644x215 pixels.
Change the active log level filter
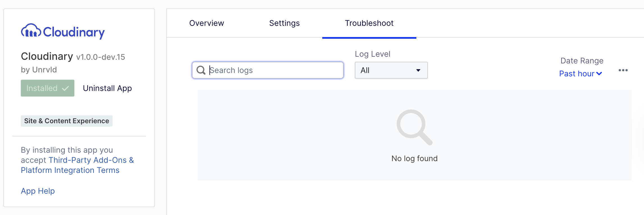click(391, 70)
